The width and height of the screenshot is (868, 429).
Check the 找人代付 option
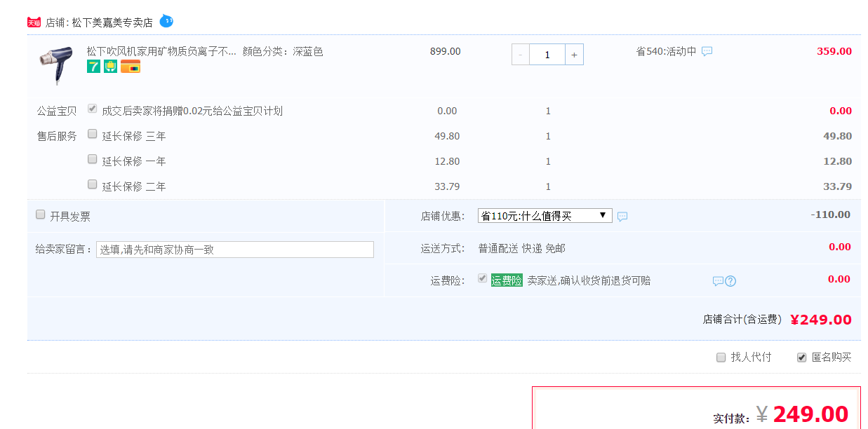[721, 357]
